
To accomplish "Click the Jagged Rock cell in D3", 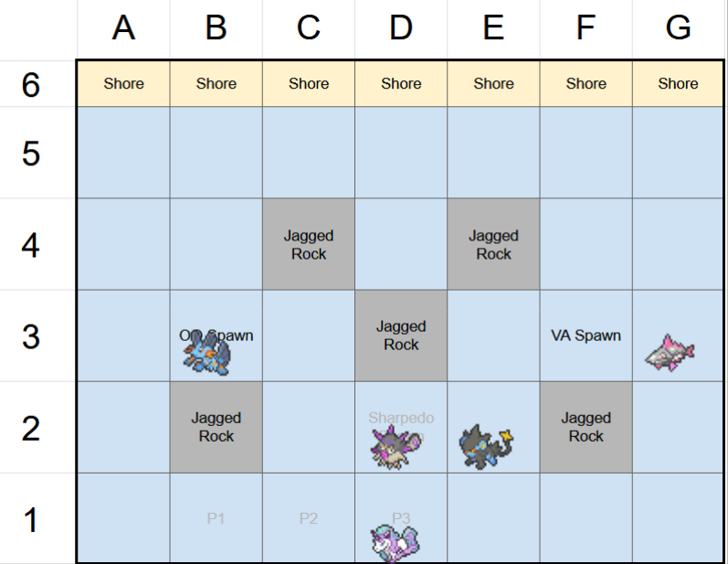I will [401, 335].
